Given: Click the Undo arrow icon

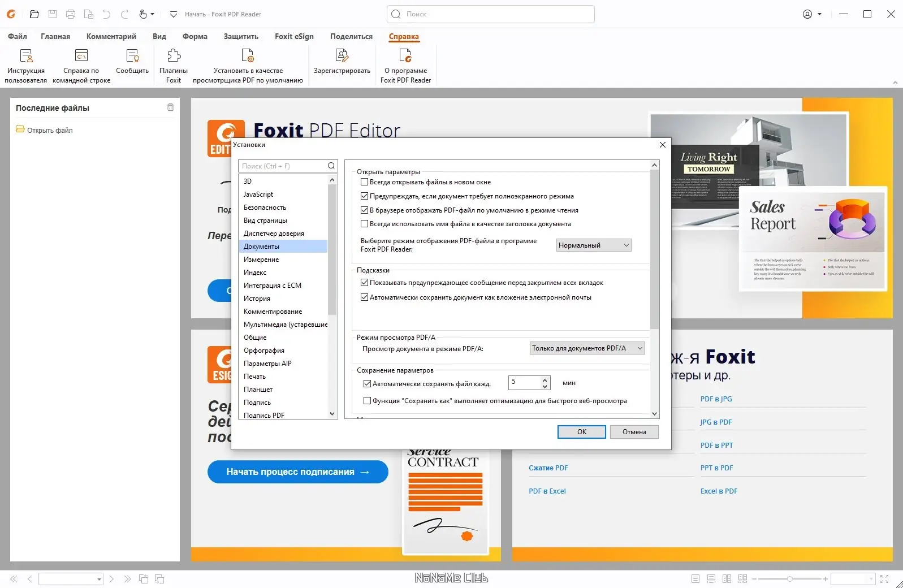Looking at the screenshot, I should 106,14.
